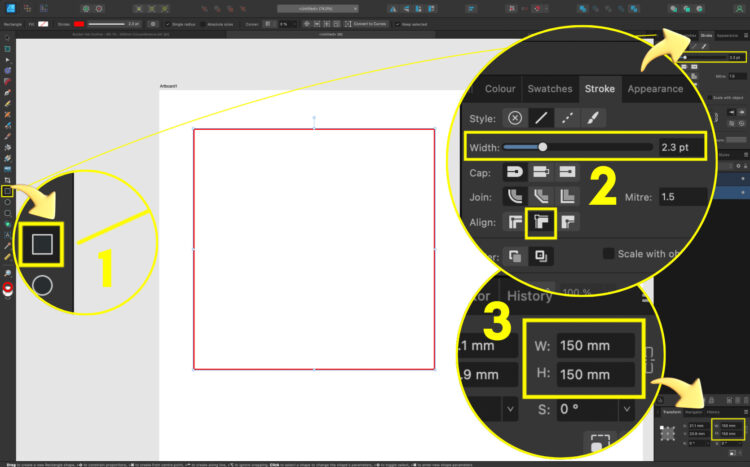The width and height of the screenshot is (750, 467).
Task: Choose the dashed line stroke style
Action: 569,117
